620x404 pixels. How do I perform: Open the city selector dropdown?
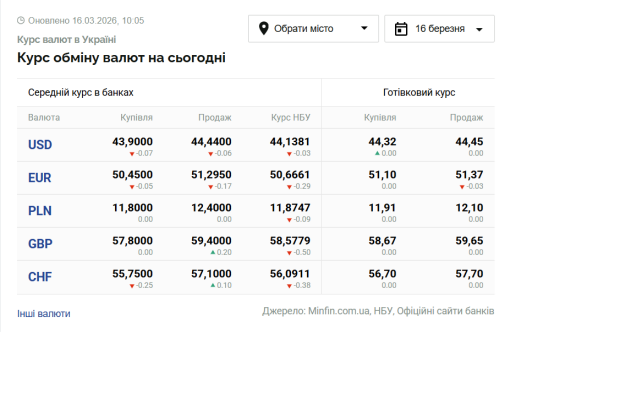(313, 28)
